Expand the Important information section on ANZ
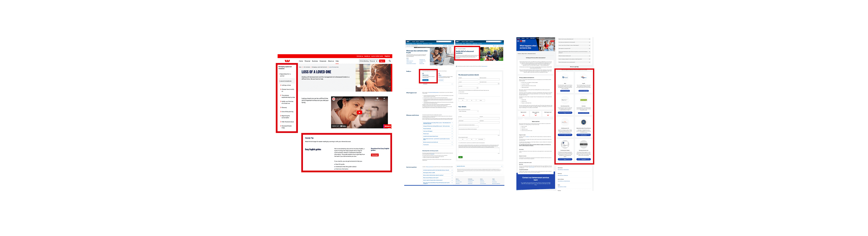The height and width of the screenshot is (236, 868). coord(479,166)
